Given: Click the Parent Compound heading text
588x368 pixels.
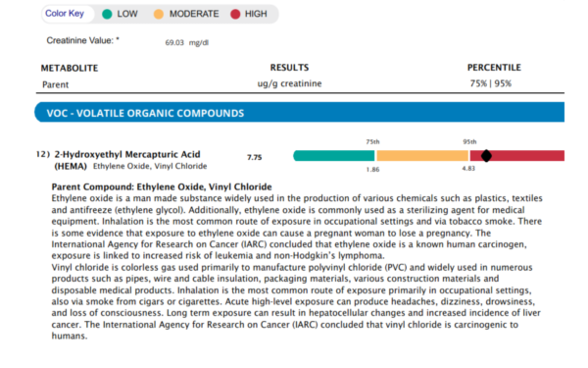Looking at the screenshot, I should [x=162, y=187].
